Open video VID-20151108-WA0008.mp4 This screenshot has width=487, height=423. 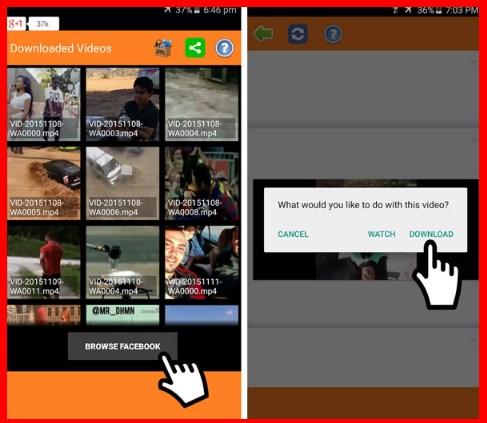pos(202,183)
